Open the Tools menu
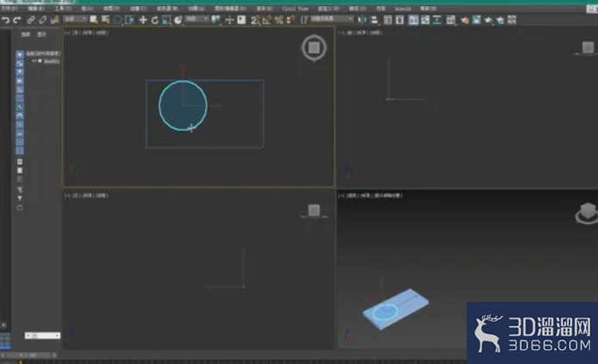 click(x=62, y=9)
